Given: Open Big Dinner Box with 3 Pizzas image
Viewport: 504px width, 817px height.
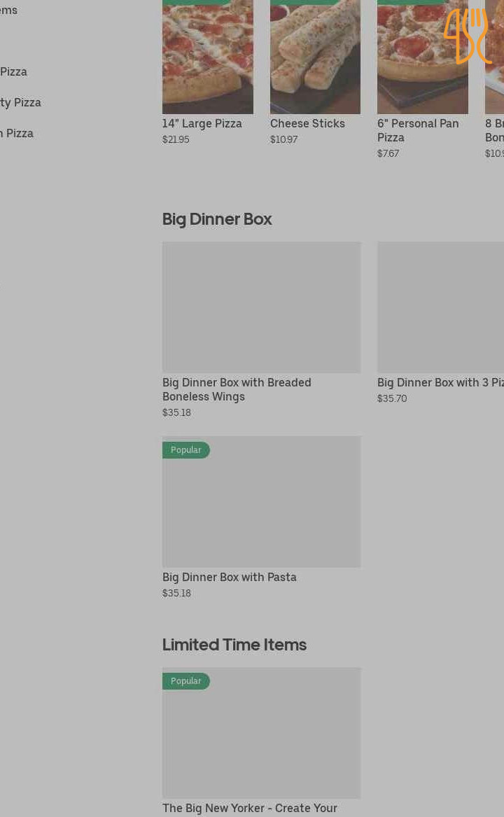Looking at the screenshot, I should 440,307.
